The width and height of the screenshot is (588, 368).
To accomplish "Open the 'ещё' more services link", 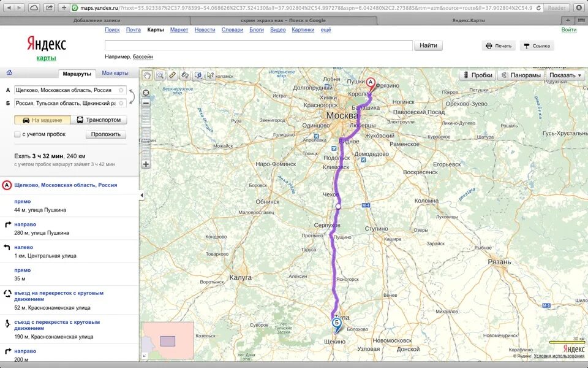I will 326,29.
